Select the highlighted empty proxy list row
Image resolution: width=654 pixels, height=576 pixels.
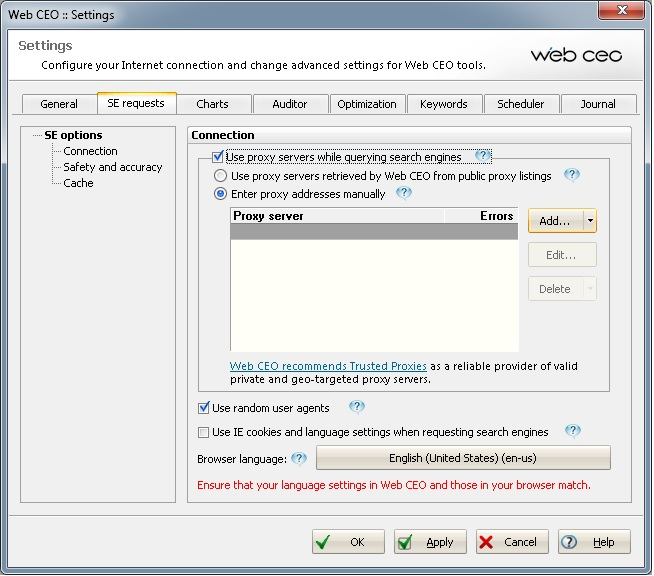pos(374,231)
